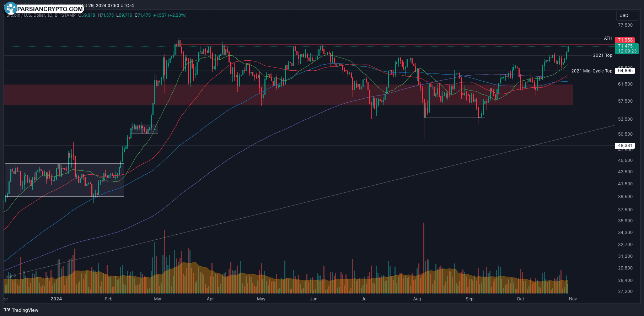Click the 2024 label on time axis
Screen dimensions: 644x316
tap(56, 299)
